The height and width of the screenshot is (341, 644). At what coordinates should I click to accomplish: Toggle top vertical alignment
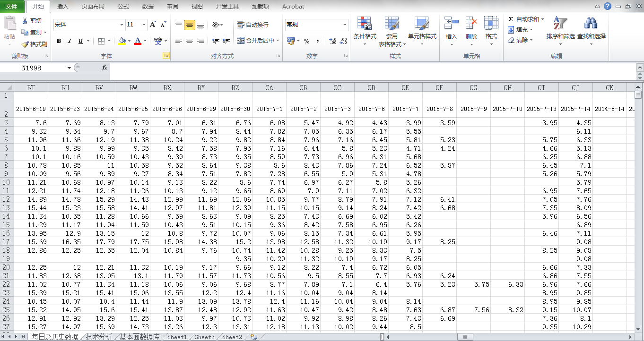click(179, 25)
